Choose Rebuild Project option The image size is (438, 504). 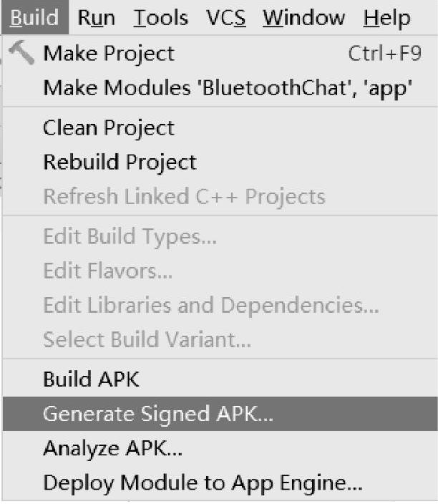tap(120, 163)
